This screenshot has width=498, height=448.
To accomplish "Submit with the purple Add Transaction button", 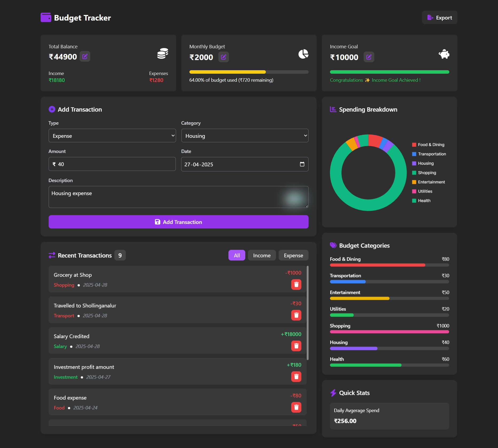I will (x=178, y=222).
